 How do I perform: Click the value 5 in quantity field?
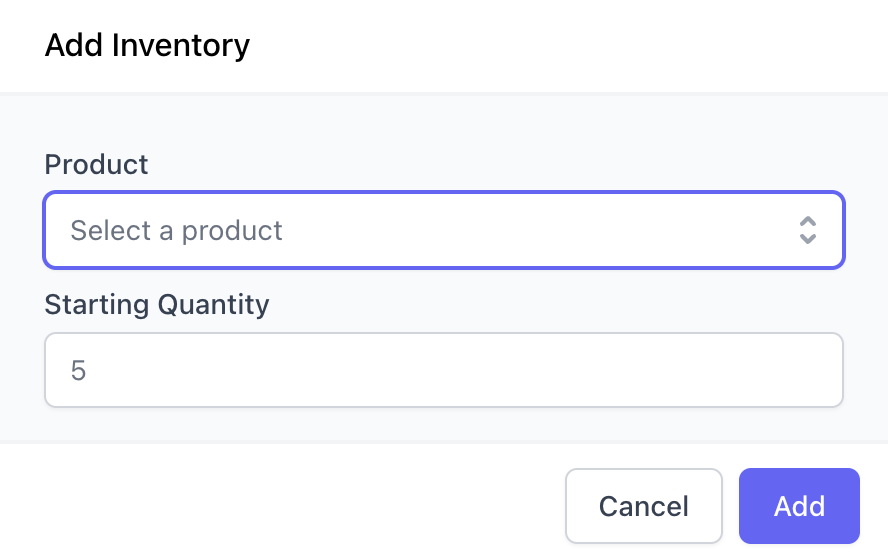(78, 371)
